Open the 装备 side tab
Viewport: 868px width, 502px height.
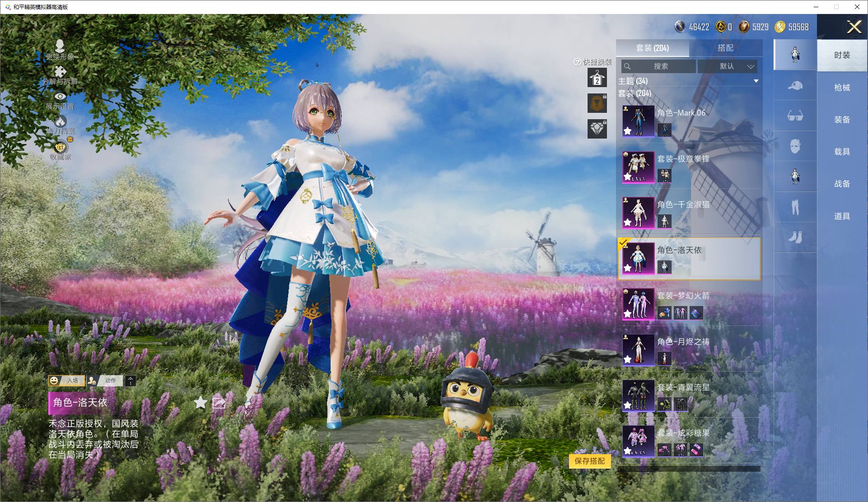click(x=842, y=120)
